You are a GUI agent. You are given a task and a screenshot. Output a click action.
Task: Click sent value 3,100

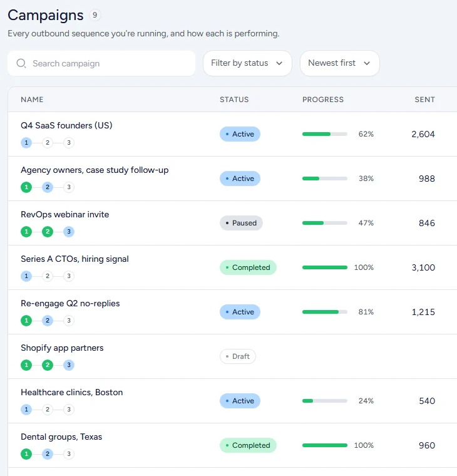(x=423, y=267)
